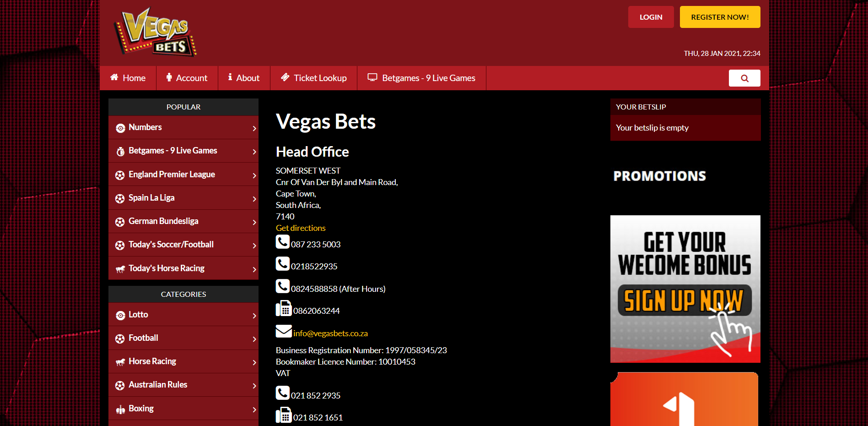
Task: Expand Australian Rules category chevron
Action: (254, 386)
